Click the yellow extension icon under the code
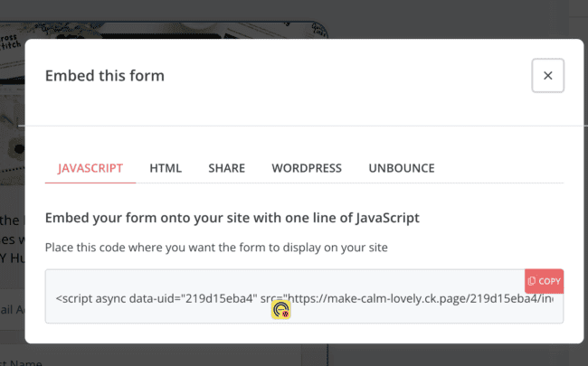 [280, 310]
